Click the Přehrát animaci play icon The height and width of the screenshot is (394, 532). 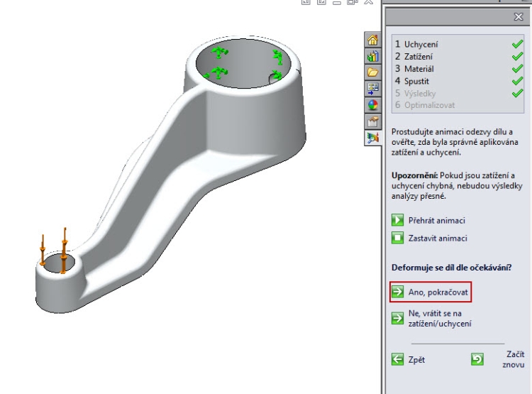pos(397,220)
